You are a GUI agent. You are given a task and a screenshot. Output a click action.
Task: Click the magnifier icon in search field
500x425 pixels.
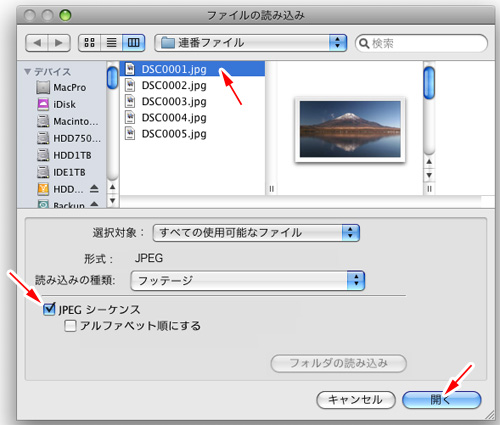(x=364, y=43)
